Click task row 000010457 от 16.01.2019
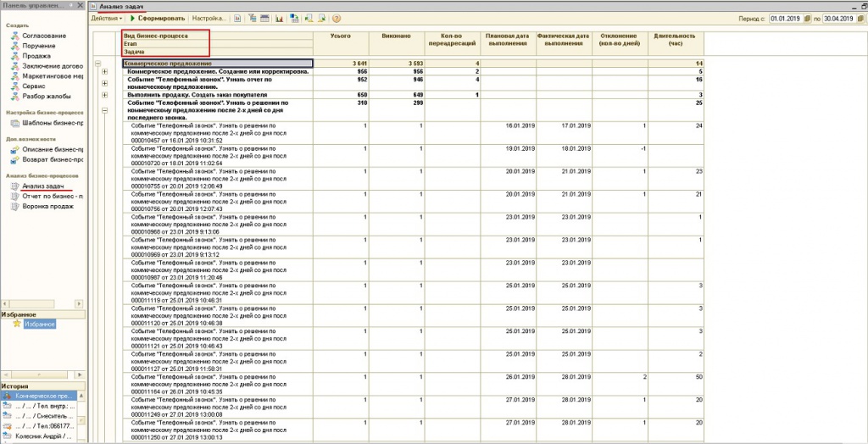 tap(217, 133)
